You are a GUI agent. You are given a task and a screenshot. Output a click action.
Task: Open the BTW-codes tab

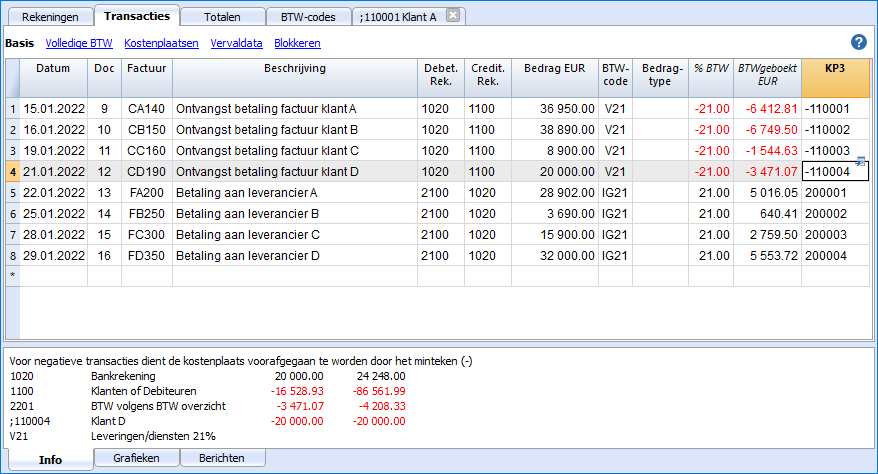tap(309, 17)
